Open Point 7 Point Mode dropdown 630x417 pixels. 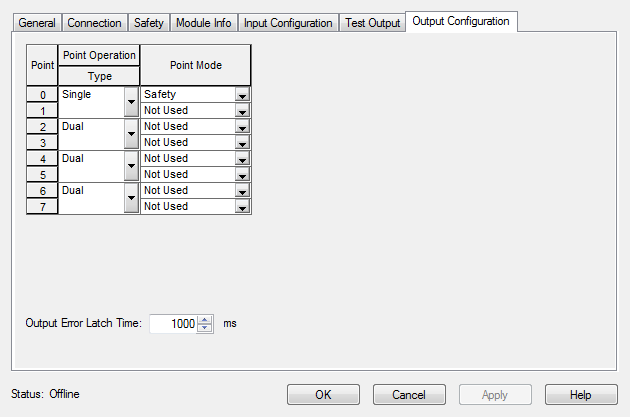click(x=242, y=207)
